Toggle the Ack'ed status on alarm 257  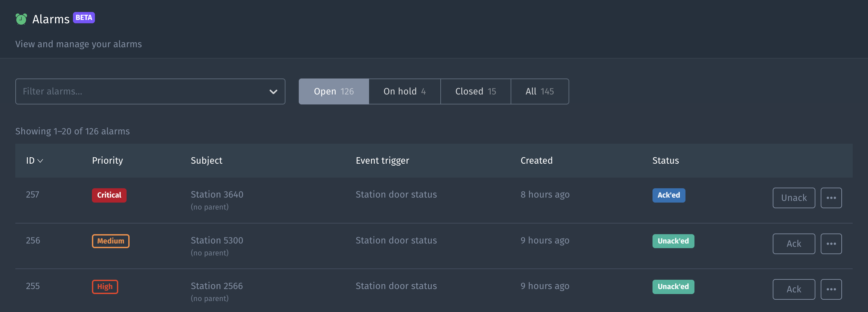(668, 195)
